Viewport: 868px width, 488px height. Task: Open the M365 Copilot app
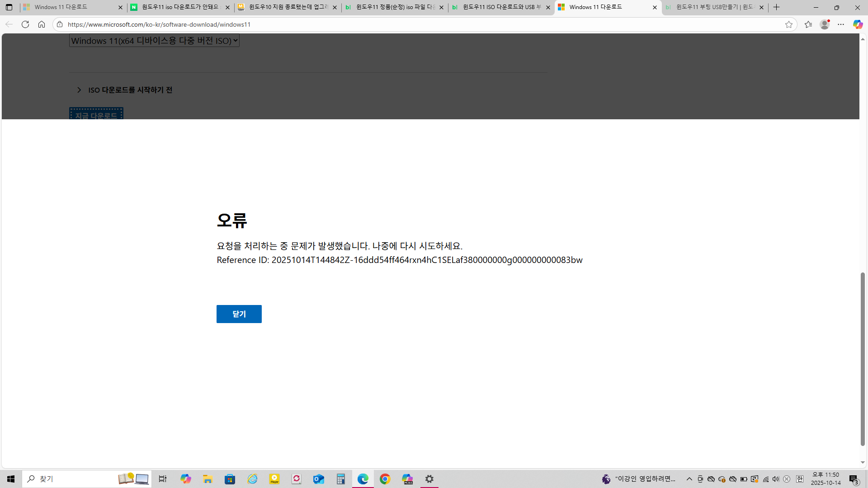[x=407, y=479]
